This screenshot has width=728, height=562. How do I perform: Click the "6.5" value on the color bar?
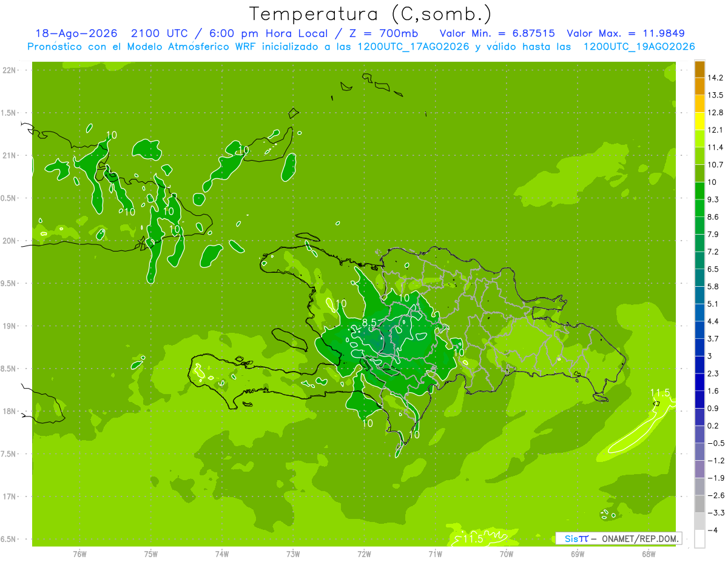pyautogui.click(x=713, y=269)
